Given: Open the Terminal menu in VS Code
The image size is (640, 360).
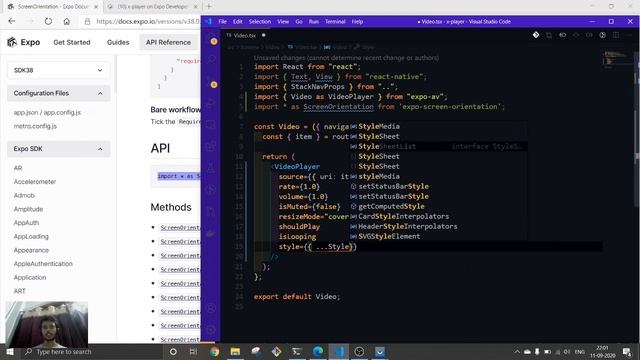Looking at the screenshot, I should pos(335,22).
